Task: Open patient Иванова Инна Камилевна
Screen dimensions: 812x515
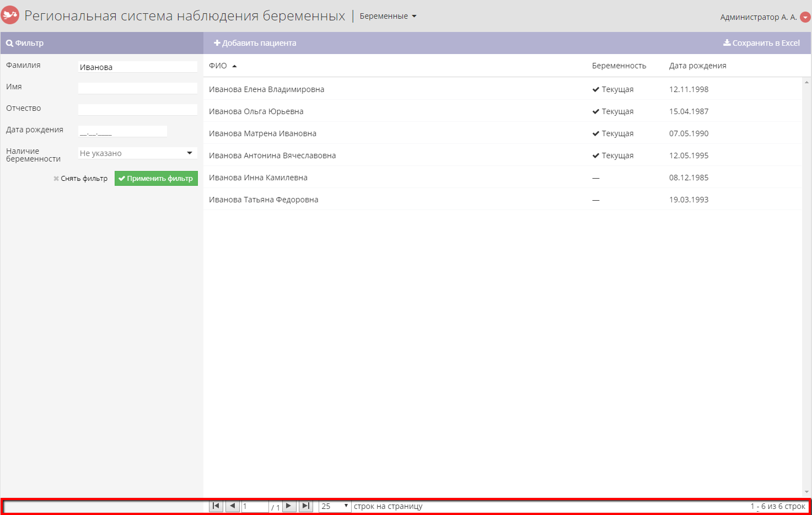Action: coord(258,178)
